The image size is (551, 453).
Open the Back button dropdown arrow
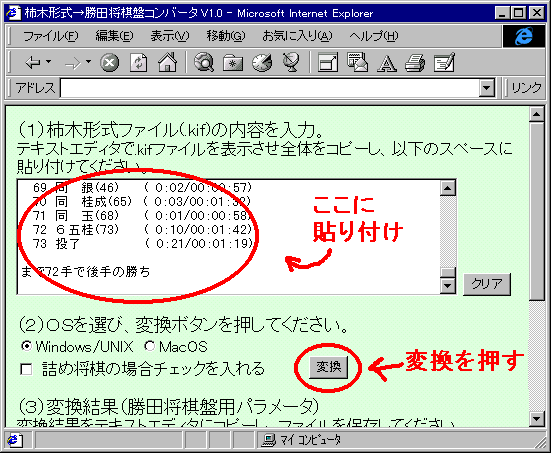48,62
